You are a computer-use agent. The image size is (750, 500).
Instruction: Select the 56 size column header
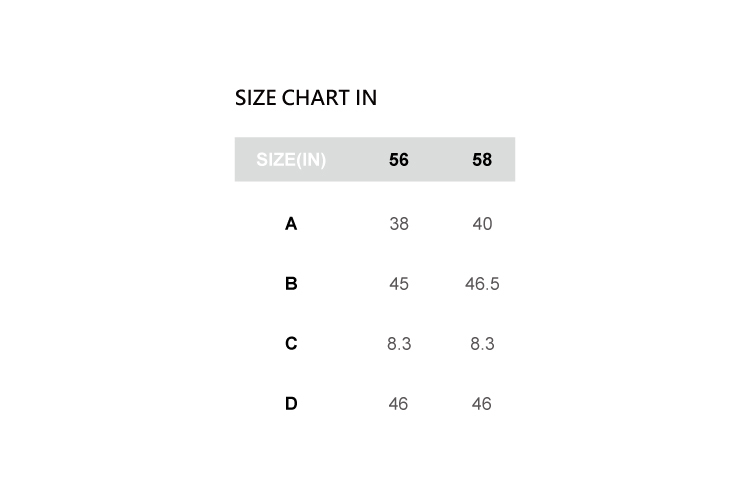(399, 160)
